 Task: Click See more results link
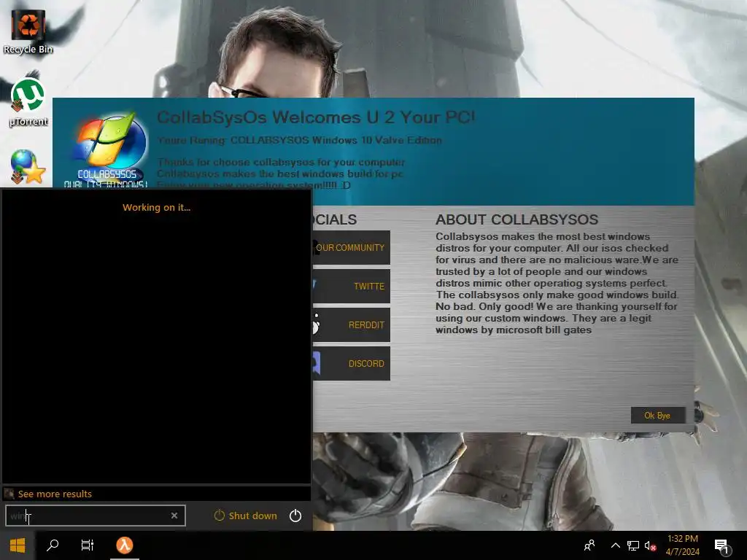pyautogui.click(x=55, y=494)
